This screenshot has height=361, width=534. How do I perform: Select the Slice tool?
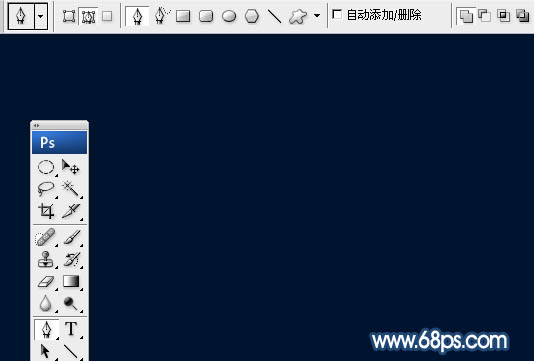click(71, 211)
